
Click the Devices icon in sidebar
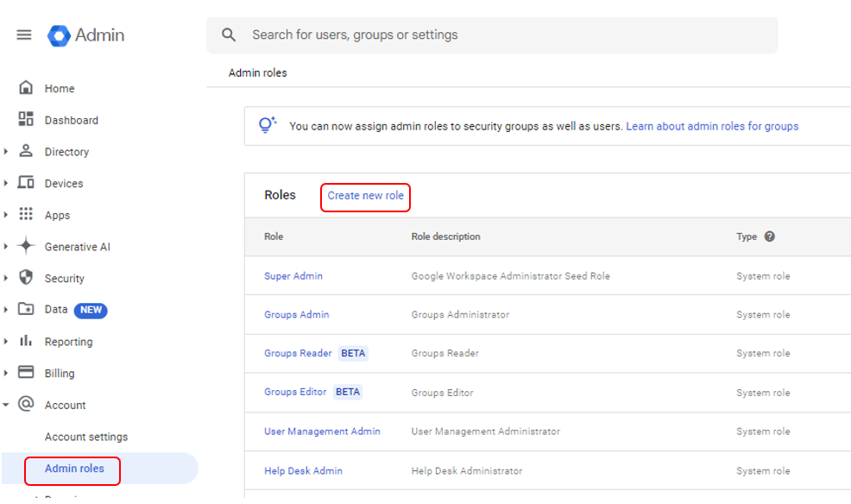tap(26, 182)
